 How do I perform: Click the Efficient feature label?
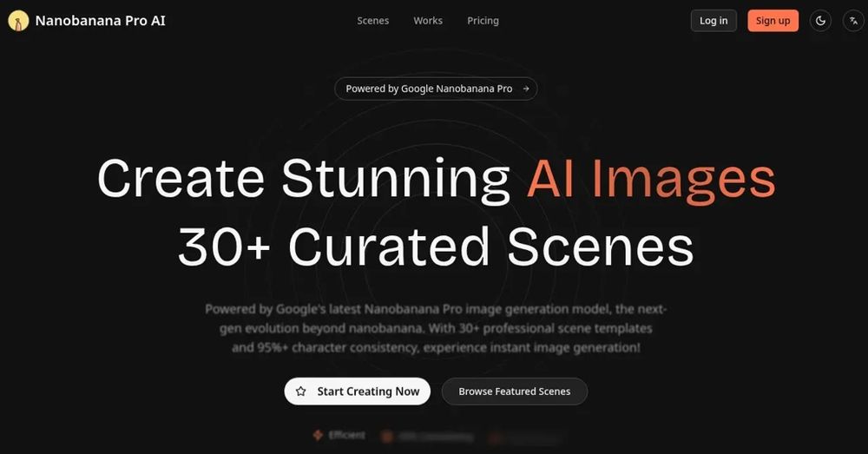point(346,435)
